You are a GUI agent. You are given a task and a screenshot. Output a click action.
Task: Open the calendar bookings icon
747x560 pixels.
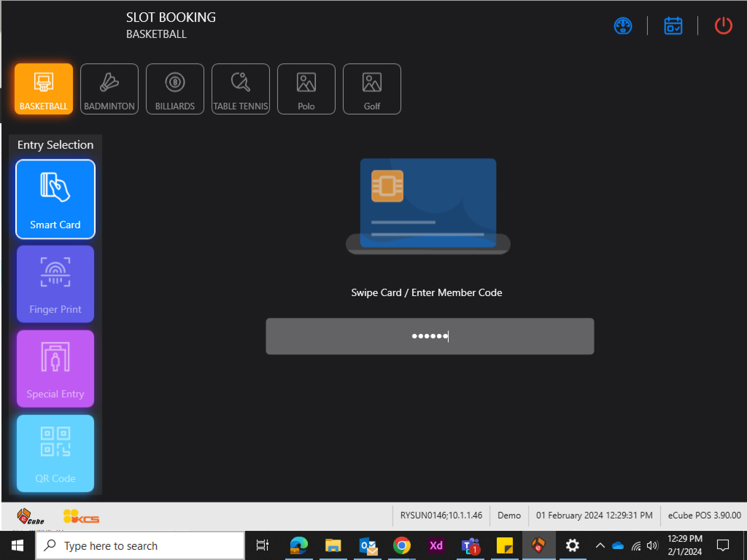coord(673,26)
